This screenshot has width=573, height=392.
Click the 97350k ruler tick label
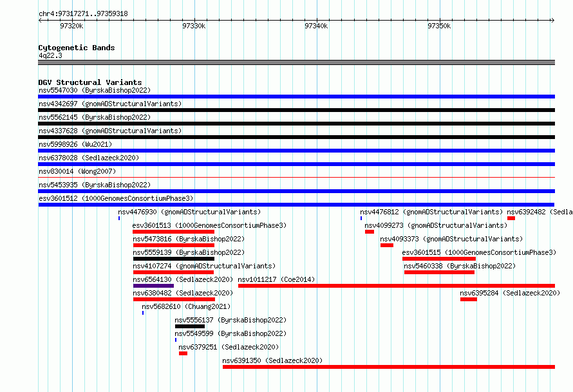click(x=439, y=26)
